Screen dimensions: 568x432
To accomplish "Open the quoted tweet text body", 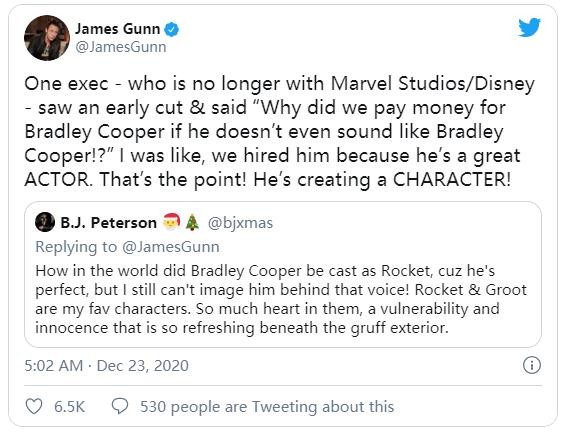I will [x=281, y=299].
